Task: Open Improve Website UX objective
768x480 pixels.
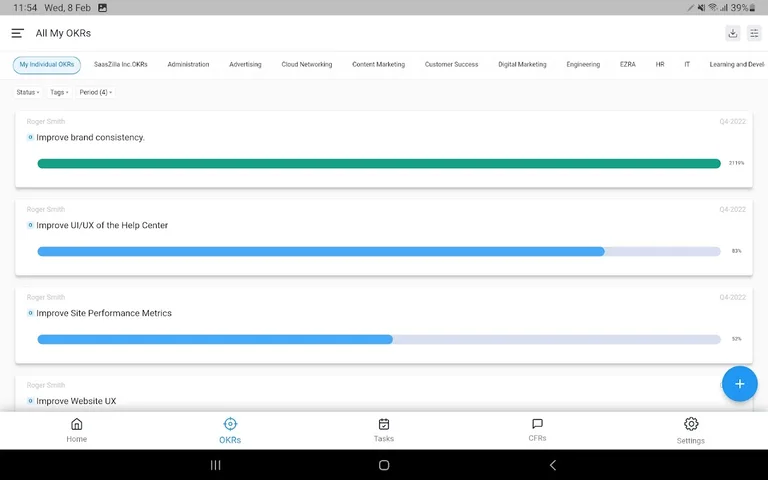Action: click(x=76, y=401)
